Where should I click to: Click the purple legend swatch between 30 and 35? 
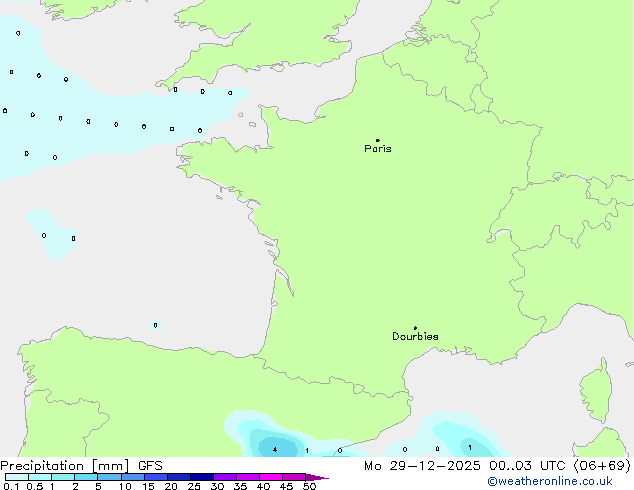225,477
